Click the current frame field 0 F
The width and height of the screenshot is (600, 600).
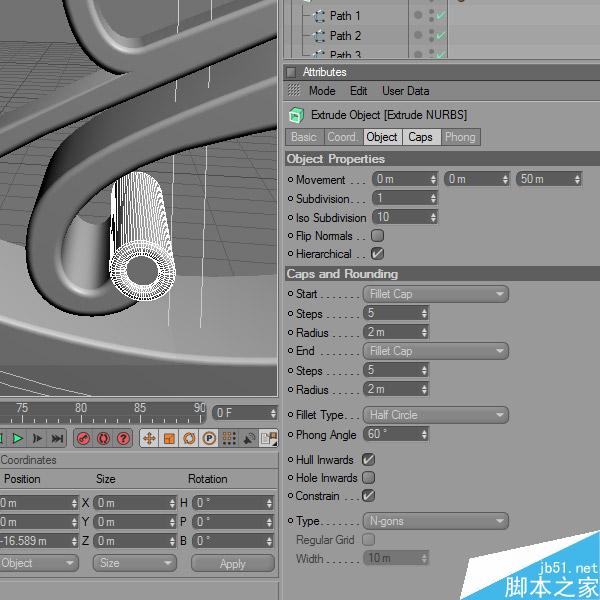click(x=245, y=413)
